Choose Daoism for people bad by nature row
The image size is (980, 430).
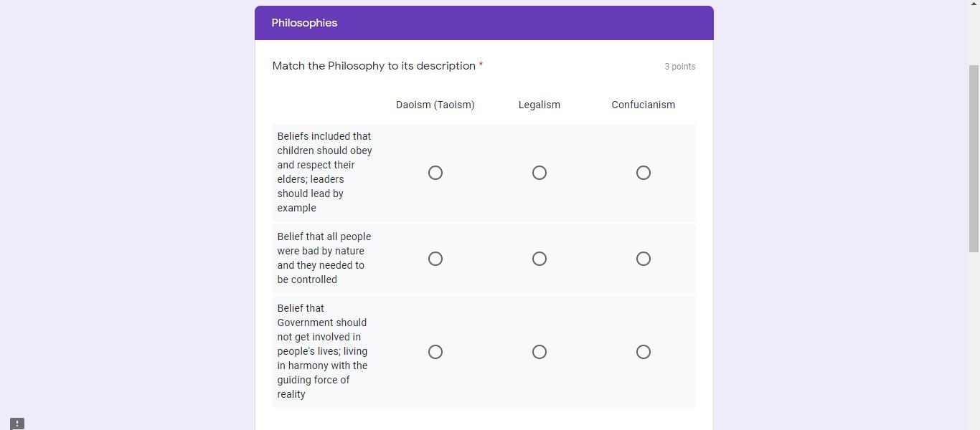(435, 259)
